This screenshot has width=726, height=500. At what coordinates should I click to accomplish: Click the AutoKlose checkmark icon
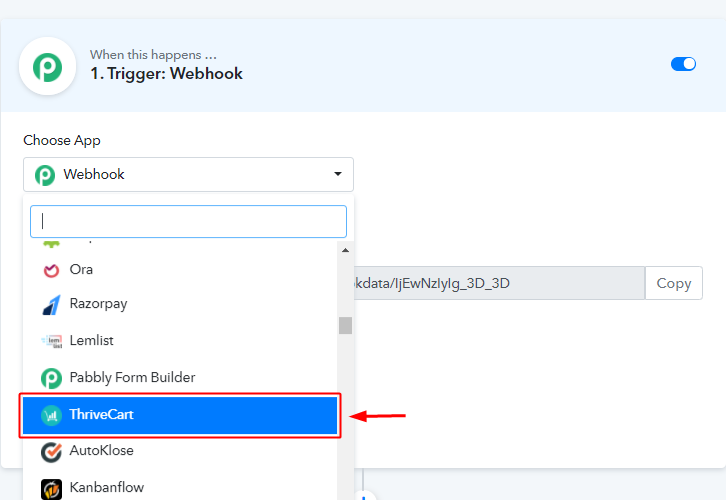(51, 452)
